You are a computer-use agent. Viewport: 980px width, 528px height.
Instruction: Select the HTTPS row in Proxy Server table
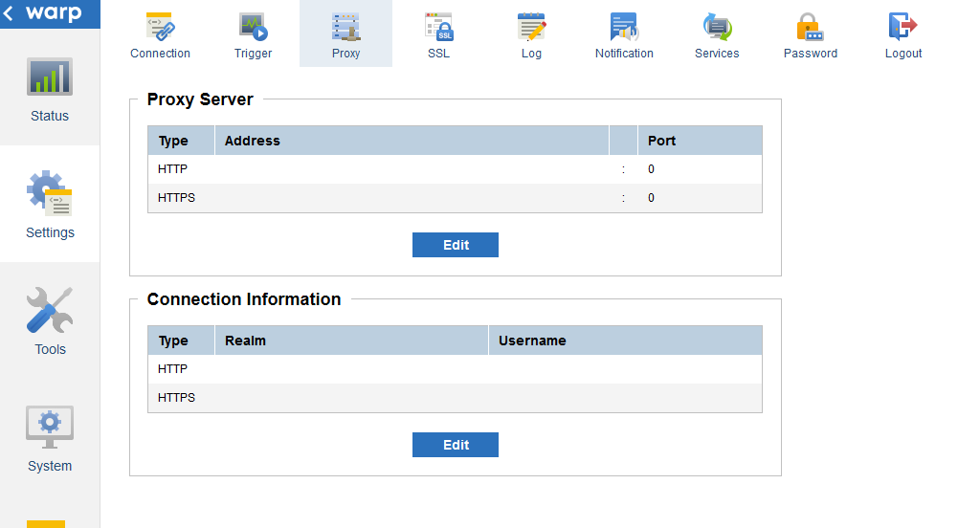(x=455, y=198)
